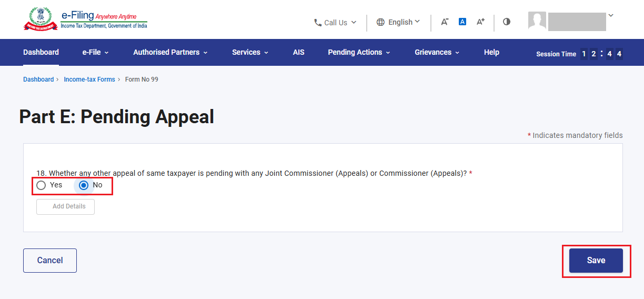Decrease font size with A- icon

(x=445, y=22)
